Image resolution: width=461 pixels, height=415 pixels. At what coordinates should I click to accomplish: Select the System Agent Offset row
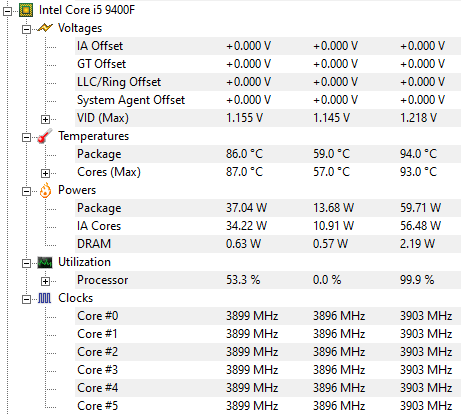268,100
